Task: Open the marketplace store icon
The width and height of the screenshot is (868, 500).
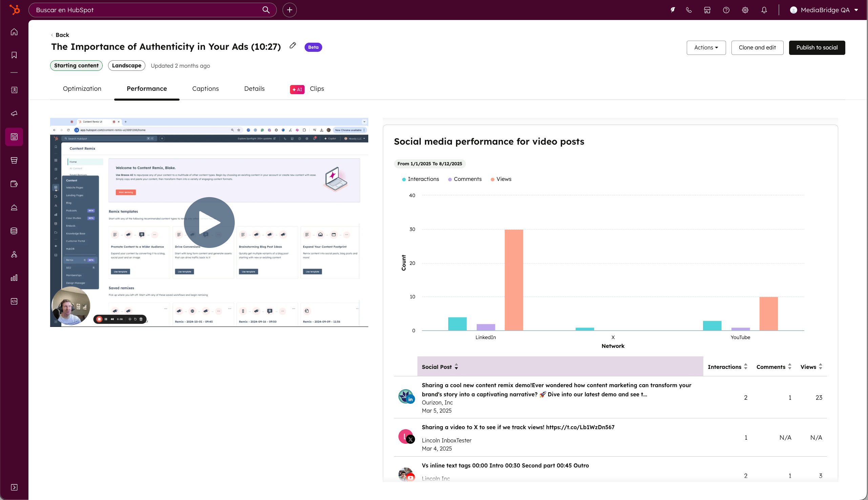Action: tap(707, 10)
